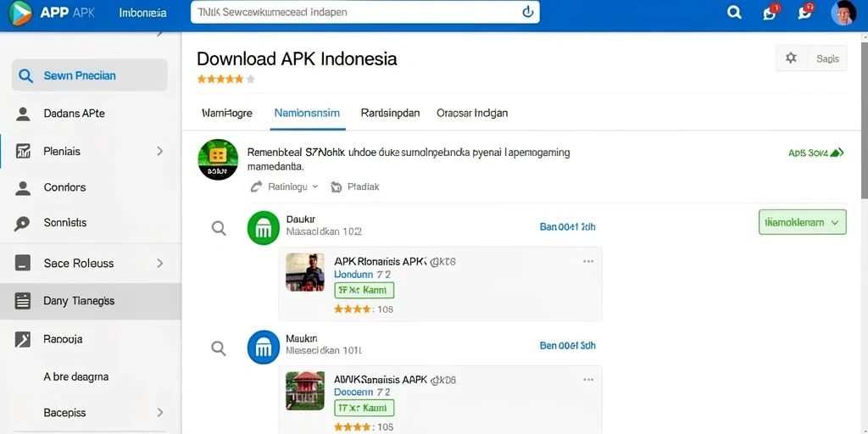Click the Sagis button
Image resolution: width=868 pixels, height=434 pixels.
[827, 58]
